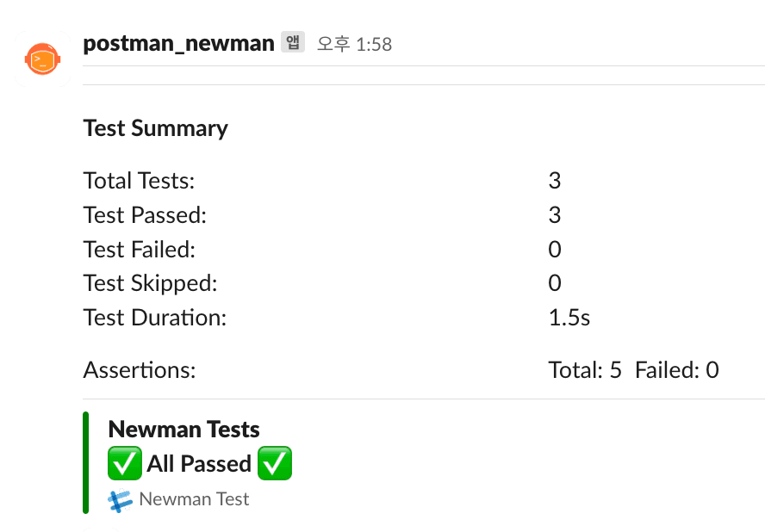Viewport: 765px width, 532px height.
Task: Select the checkmark emoji before All Passed
Action: [125, 463]
